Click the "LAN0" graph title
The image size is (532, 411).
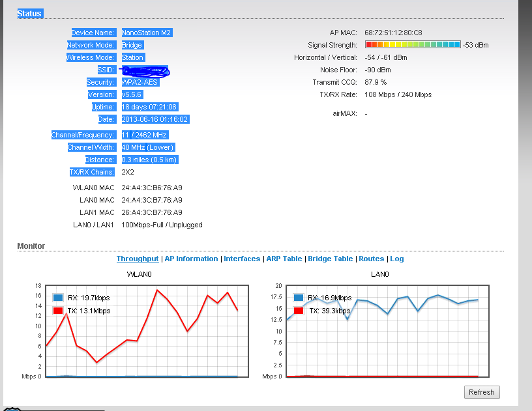pyautogui.click(x=380, y=274)
